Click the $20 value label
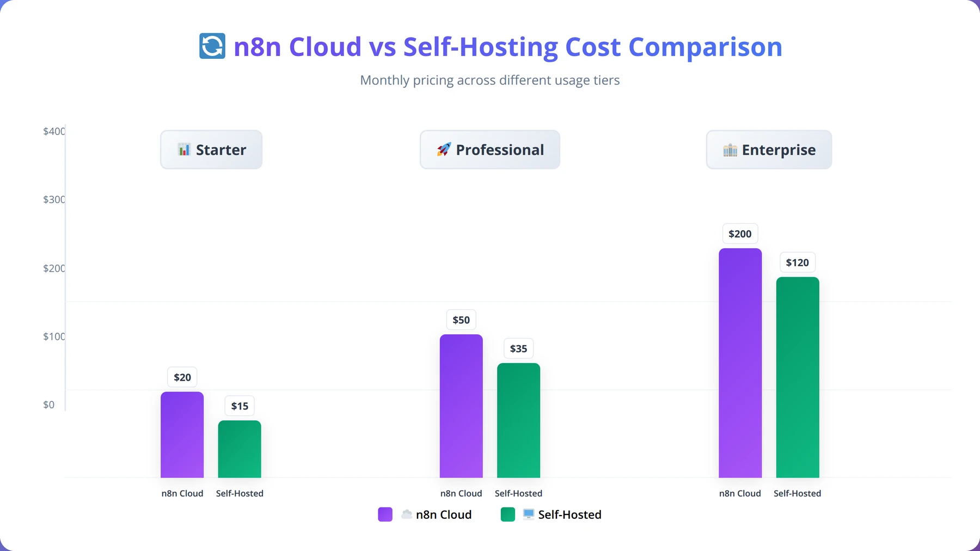 coord(182,377)
